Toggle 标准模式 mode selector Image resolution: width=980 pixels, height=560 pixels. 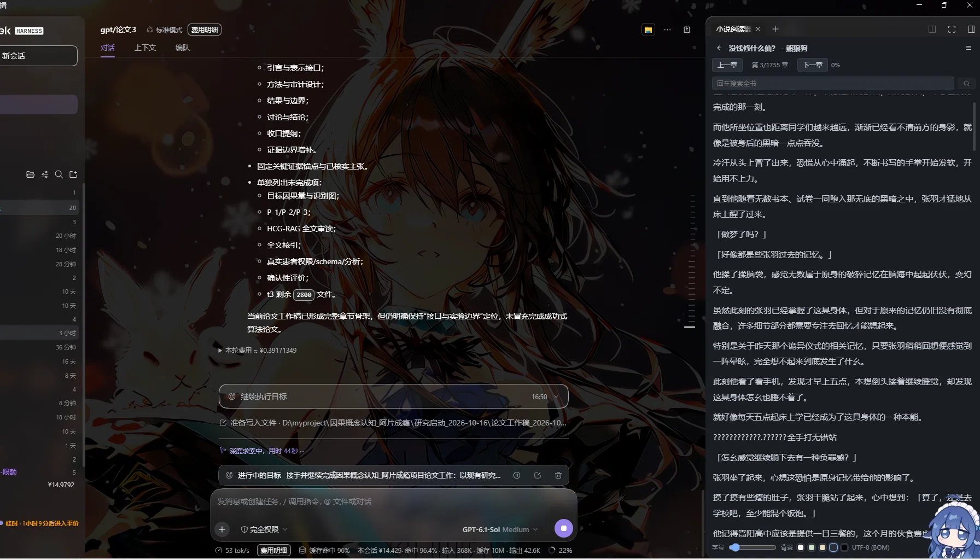pos(164,30)
